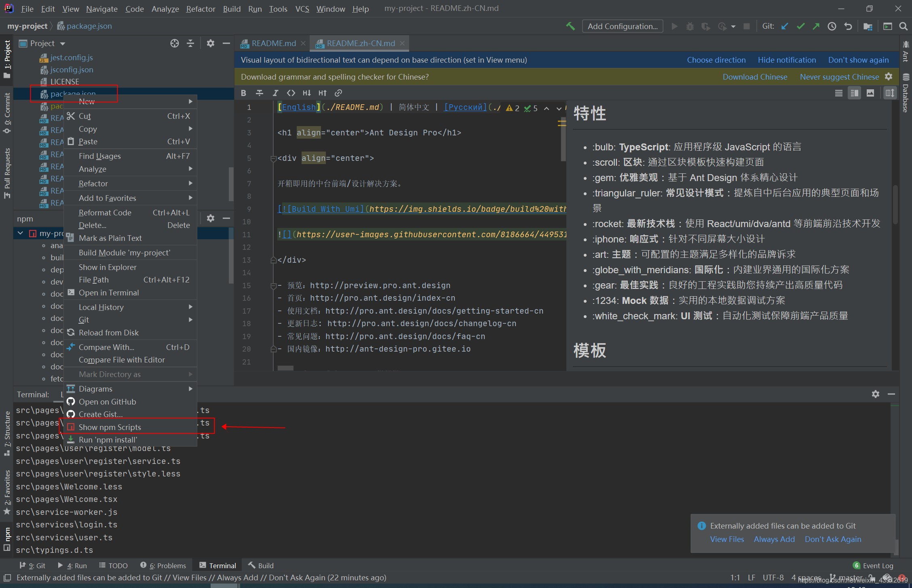
Task: Click the Download Chinese link
Action: pos(755,77)
